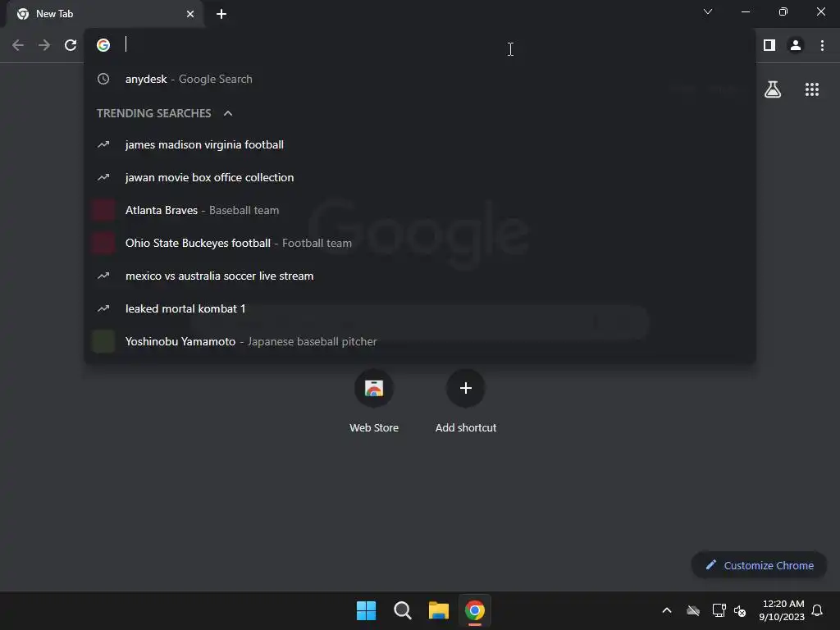840x630 pixels.
Task: Select the New Tab tab
Action: (104, 14)
